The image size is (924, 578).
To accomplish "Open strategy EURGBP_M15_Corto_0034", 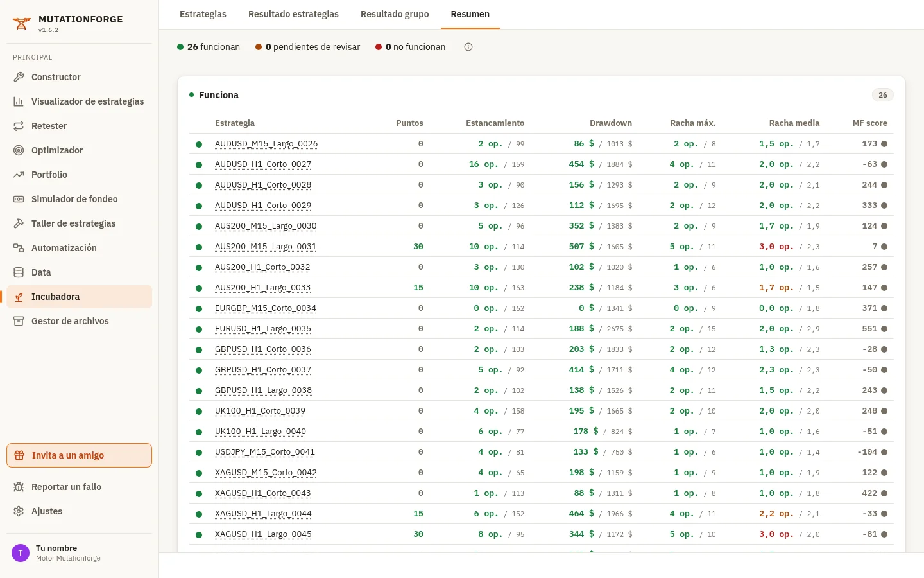I will pyautogui.click(x=266, y=308).
